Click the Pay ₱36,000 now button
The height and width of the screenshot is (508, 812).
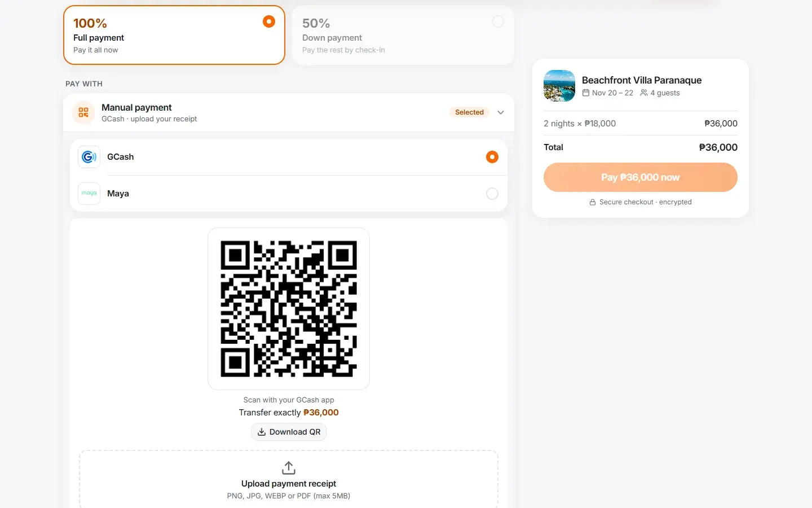tap(641, 177)
